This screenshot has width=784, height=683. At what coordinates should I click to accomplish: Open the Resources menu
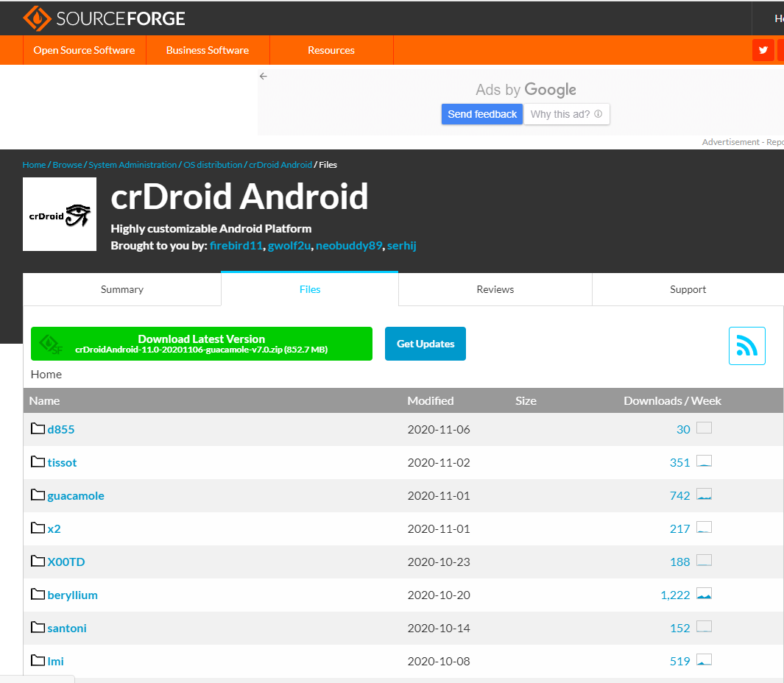click(x=331, y=50)
